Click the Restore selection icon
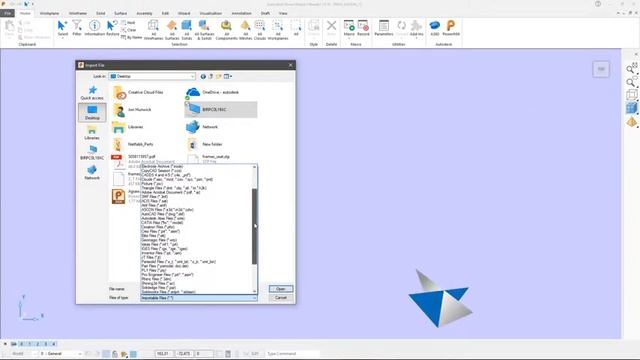This screenshot has width=640, height=360. click(112, 28)
